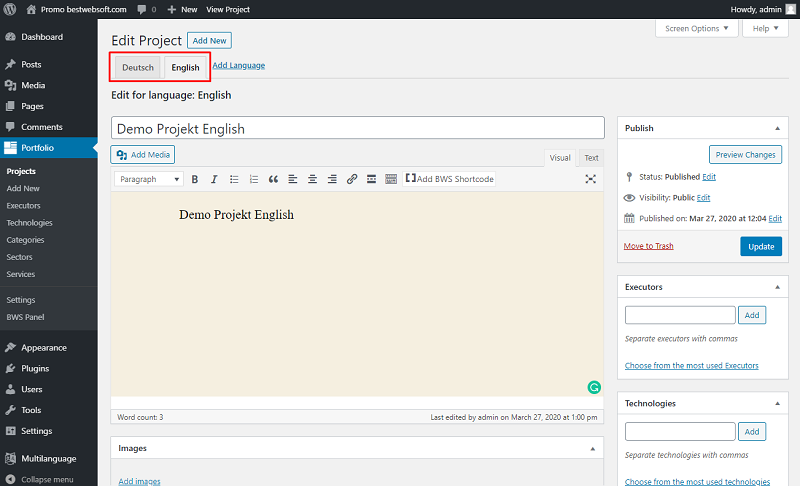Align text center in editor

coord(312,179)
